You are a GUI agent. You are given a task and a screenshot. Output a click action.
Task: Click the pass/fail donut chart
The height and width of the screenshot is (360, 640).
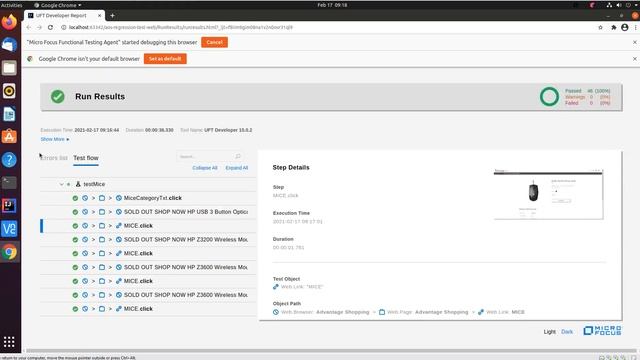549,97
